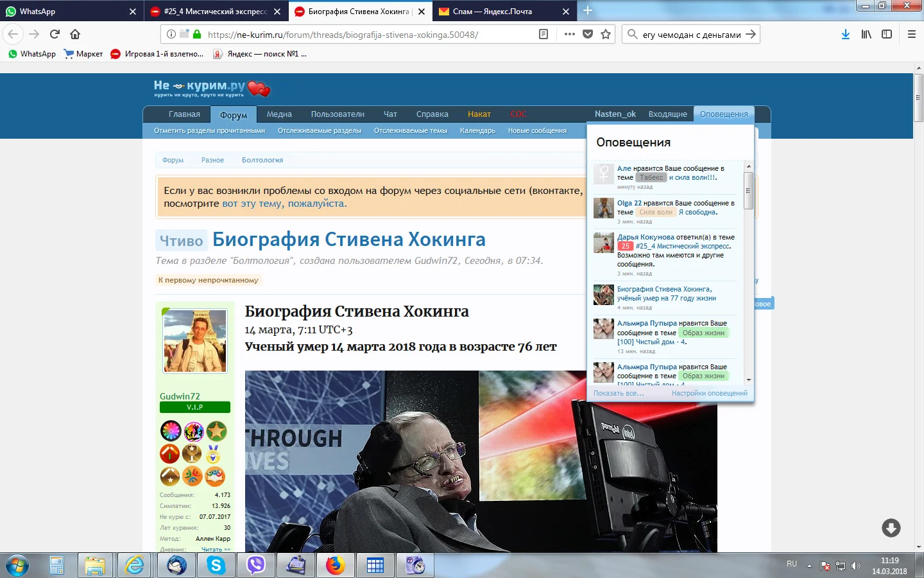This screenshot has width=924, height=578.
Task: Open the Чат navigation item
Action: [390, 114]
